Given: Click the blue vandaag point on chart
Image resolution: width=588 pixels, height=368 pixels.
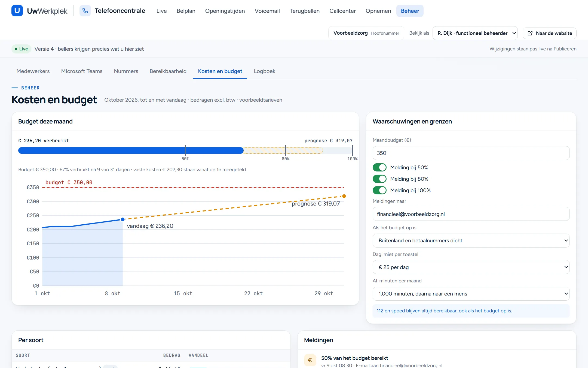Looking at the screenshot, I should point(123,219).
